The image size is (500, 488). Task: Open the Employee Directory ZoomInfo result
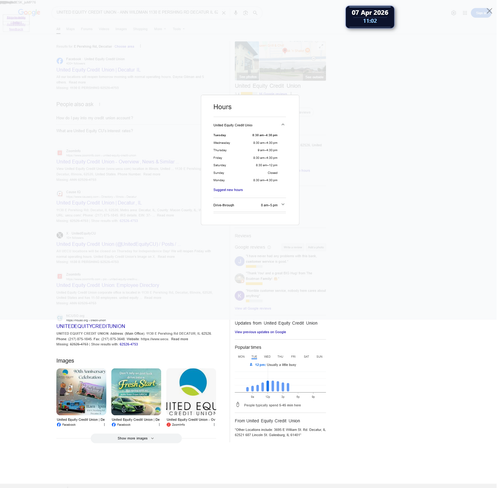[x=108, y=285]
